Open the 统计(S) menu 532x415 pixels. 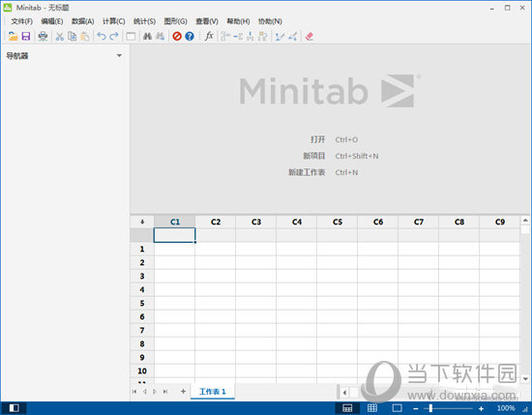(144, 21)
